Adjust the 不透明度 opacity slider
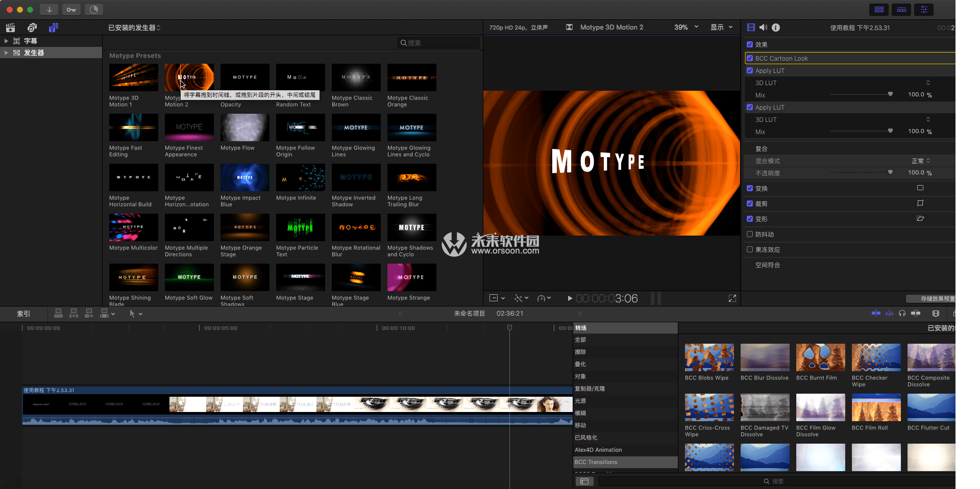 coord(862,172)
